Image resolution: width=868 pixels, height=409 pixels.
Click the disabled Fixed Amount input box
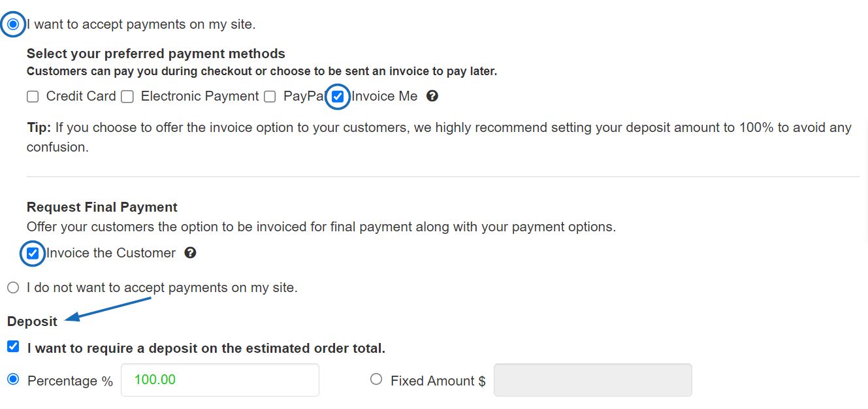(592, 380)
